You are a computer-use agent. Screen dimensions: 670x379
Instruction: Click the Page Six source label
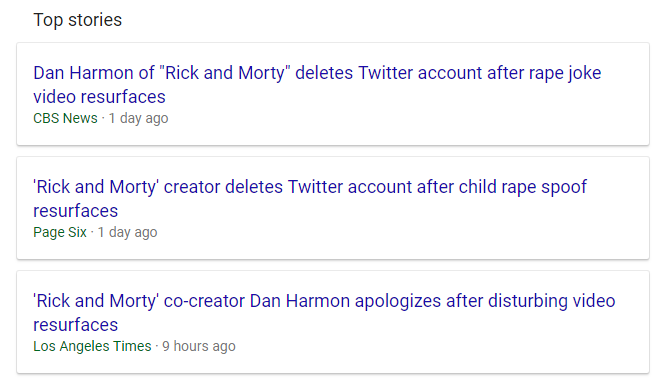coord(60,232)
